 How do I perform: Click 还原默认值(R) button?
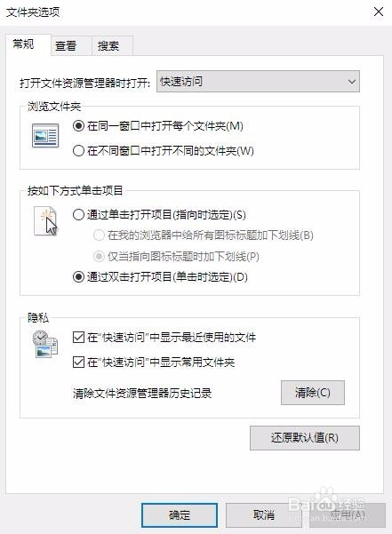[x=305, y=438]
